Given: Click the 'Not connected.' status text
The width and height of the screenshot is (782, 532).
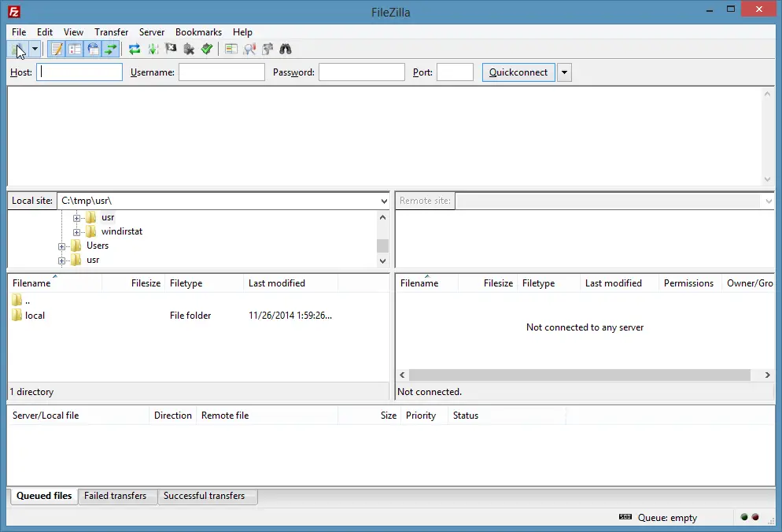Looking at the screenshot, I should pyautogui.click(x=430, y=392).
